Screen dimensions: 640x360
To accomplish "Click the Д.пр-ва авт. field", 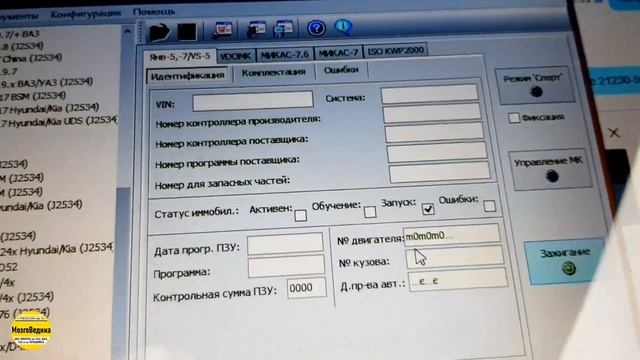I will (458, 280).
